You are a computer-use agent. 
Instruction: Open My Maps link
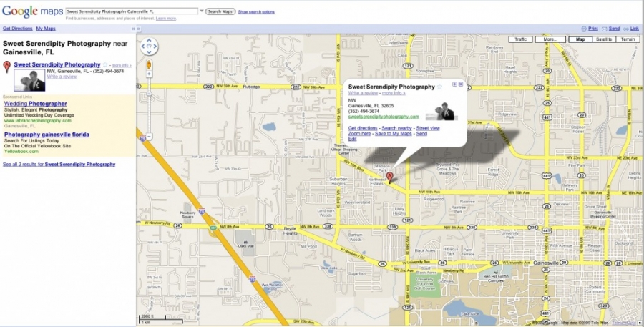click(x=46, y=29)
